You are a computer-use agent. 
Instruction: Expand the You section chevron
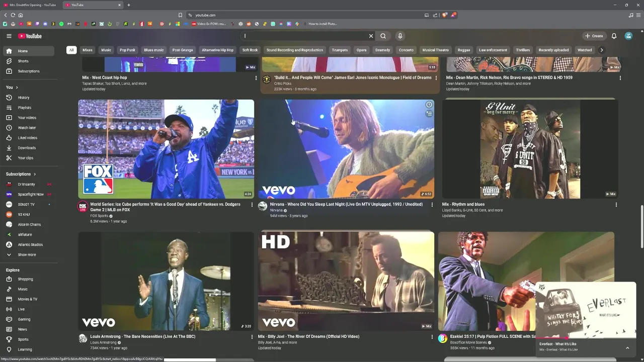pyautogui.click(x=17, y=87)
